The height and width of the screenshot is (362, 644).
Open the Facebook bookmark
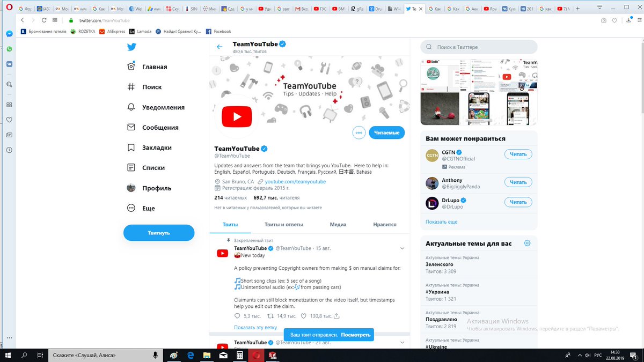click(218, 32)
